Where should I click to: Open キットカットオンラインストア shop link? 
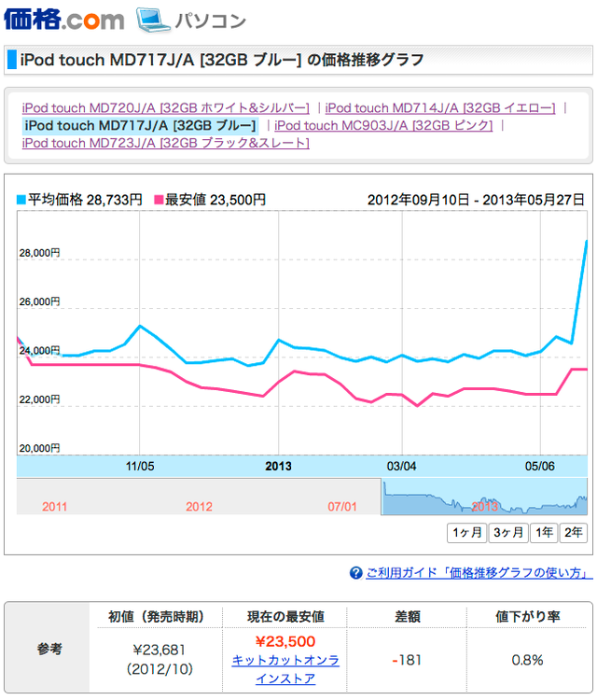[285, 669]
